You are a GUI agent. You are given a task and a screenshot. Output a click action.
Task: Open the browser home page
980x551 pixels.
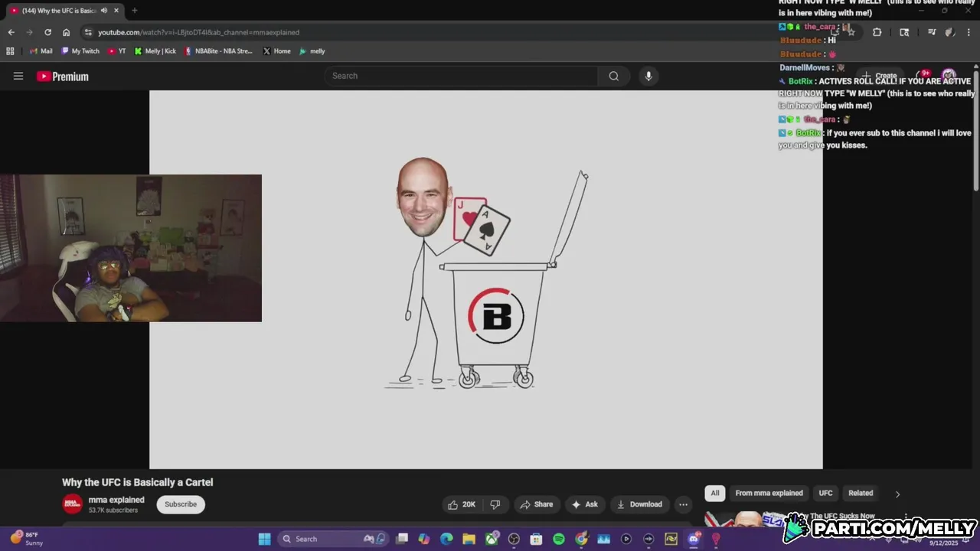[x=66, y=32]
